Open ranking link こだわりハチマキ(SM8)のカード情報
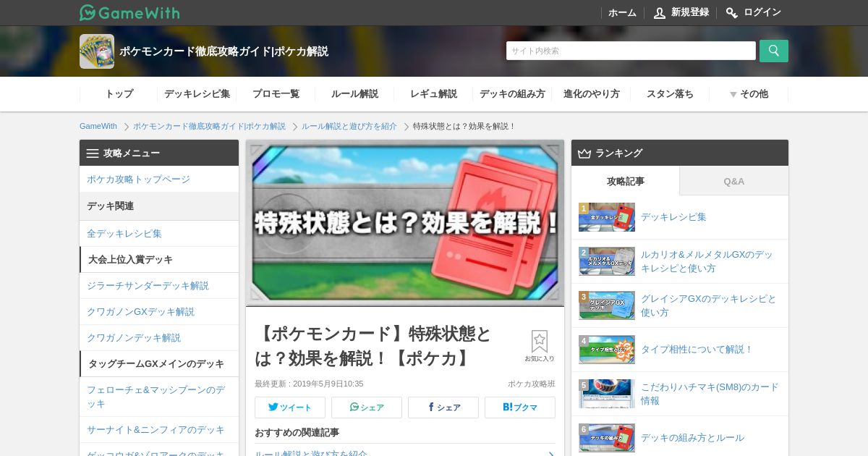Image resolution: width=868 pixels, height=456 pixels. pos(710,394)
